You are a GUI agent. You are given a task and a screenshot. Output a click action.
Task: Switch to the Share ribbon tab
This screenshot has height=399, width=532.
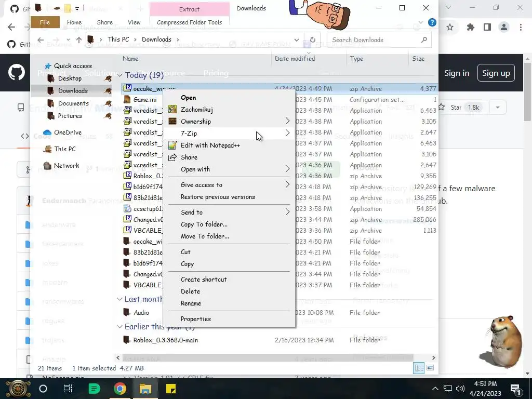[104, 22]
